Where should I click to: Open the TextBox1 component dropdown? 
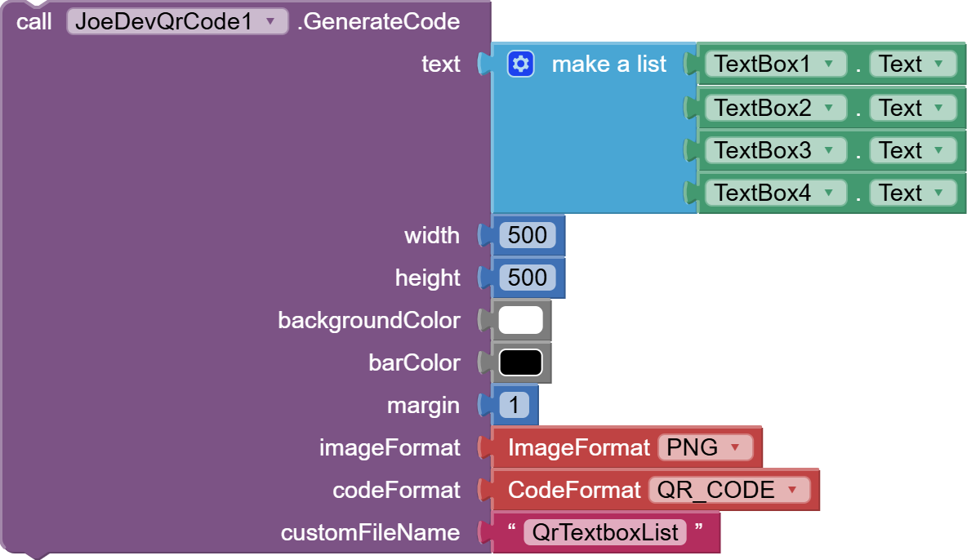point(775,64)
